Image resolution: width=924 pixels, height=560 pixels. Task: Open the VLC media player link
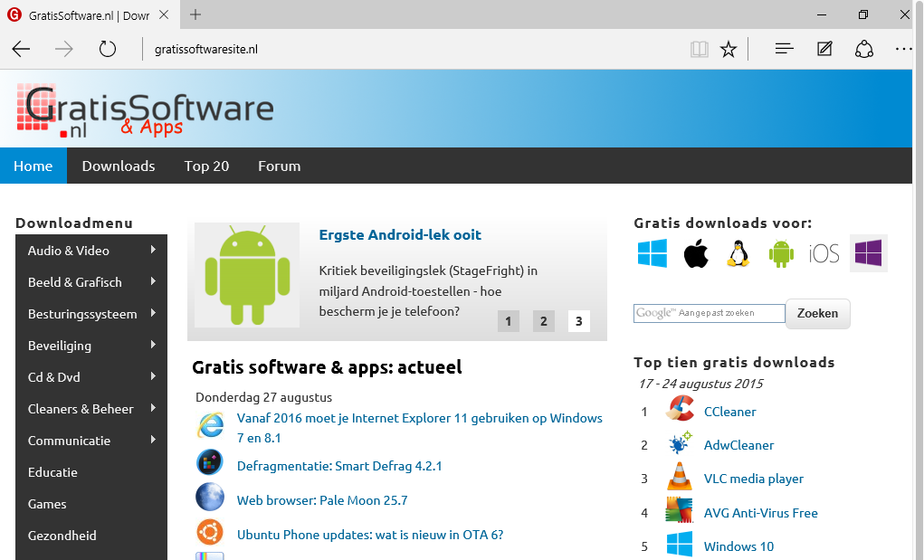click(x=753, y=479)
